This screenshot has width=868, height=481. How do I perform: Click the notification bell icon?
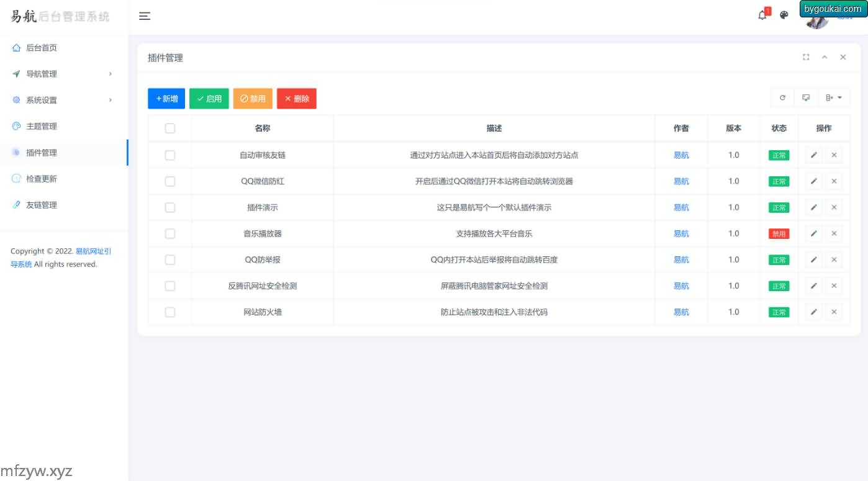click(762, 16)
